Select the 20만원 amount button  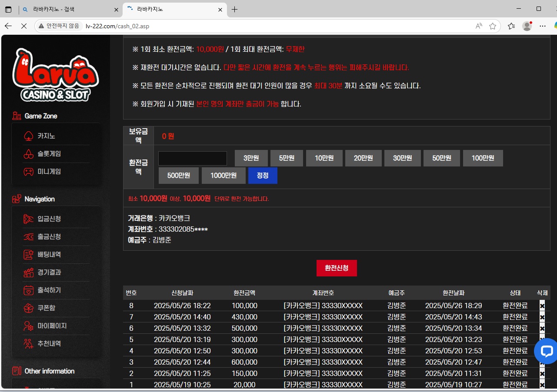coord(363,158)
